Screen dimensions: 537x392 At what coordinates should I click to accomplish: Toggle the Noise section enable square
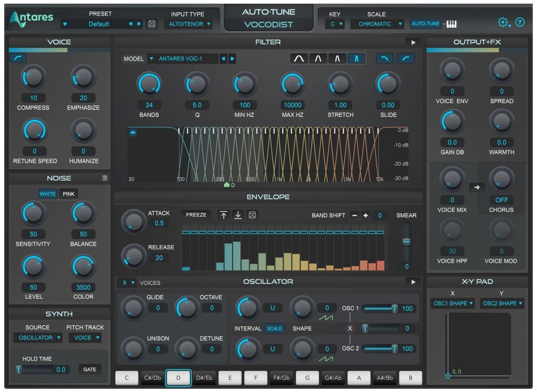[105, 178]
